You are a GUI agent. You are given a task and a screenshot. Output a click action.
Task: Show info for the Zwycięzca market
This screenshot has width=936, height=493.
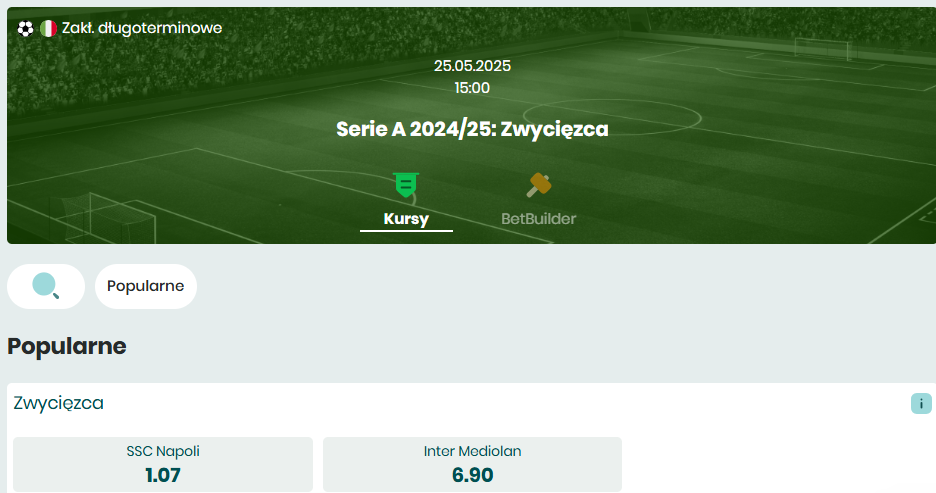click(x=921, y=403)
